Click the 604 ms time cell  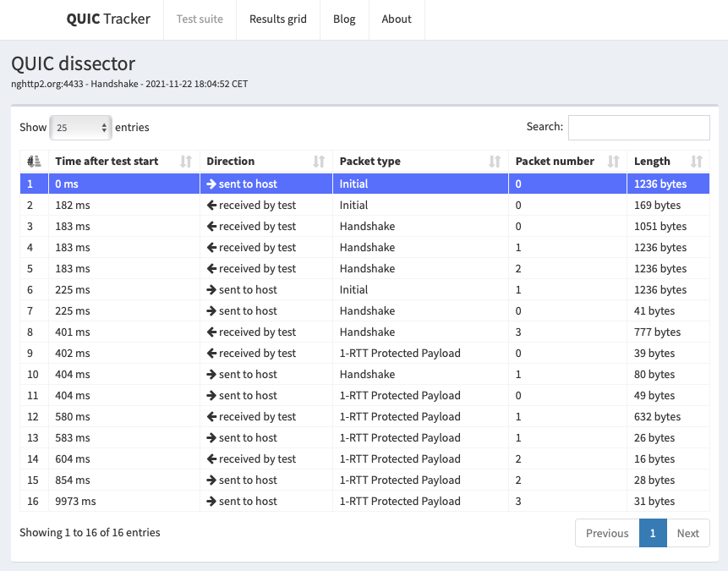coord(124,459)
